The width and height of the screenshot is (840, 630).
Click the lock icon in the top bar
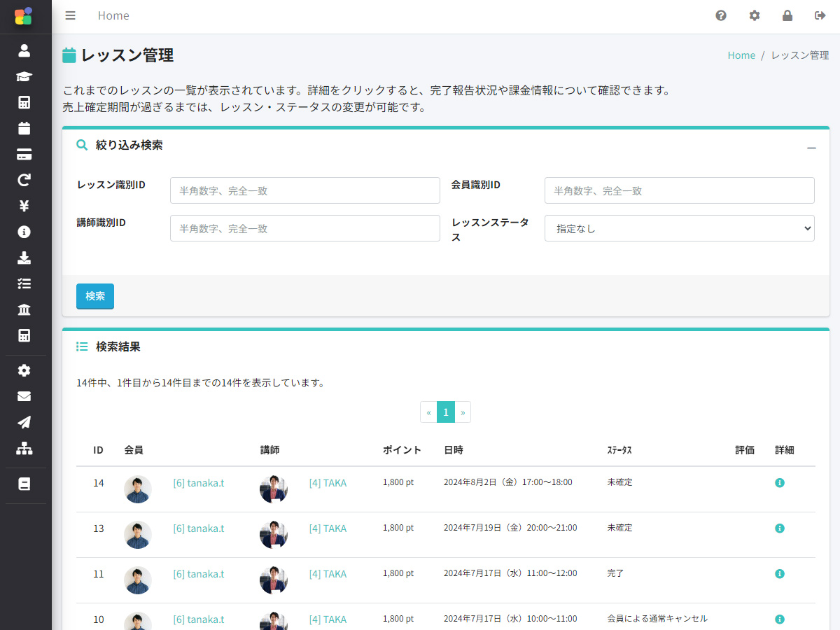point(787,15)
